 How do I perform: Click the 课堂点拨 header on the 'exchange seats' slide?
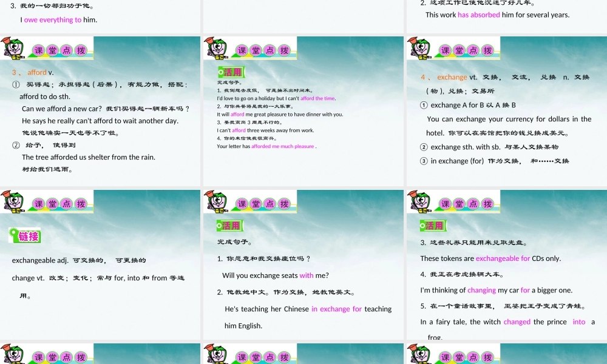coord(263,204)
